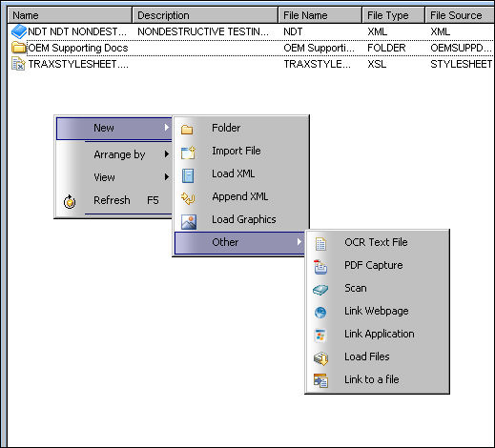
Task: Expand arrow next to View
Action: [x=166, y=177]
